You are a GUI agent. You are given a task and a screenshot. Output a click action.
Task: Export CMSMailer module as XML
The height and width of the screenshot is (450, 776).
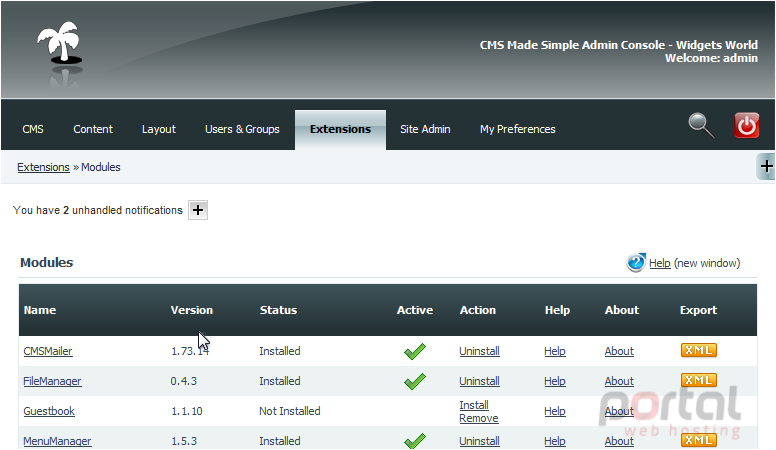coord(698,350)
